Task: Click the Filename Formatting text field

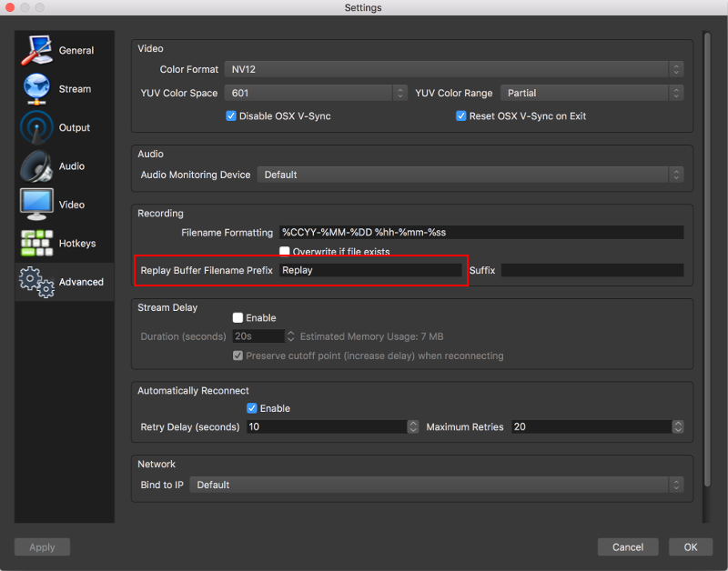Action: tap(480, 233)
